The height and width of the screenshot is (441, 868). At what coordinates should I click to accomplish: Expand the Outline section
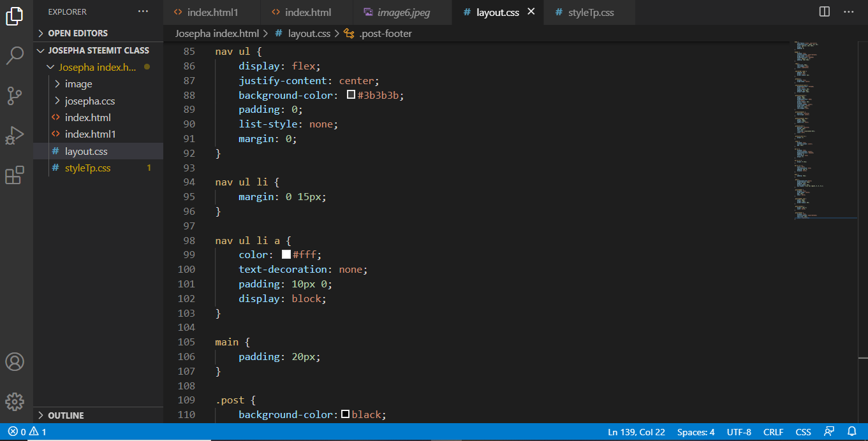(x=66, y=416)
